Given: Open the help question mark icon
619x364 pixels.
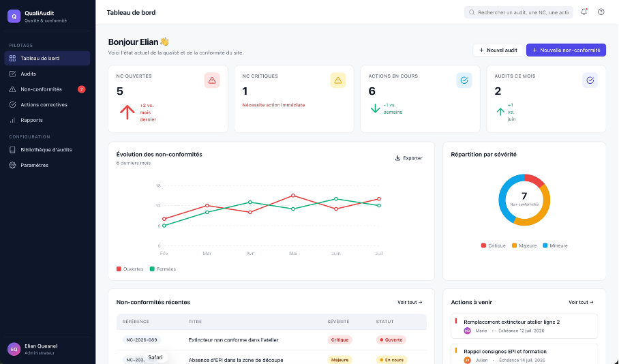Looking at the screenshot, I should click(601, 12).
